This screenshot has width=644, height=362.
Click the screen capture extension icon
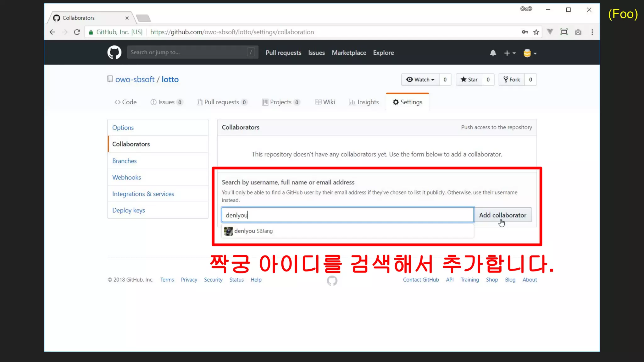564,32
